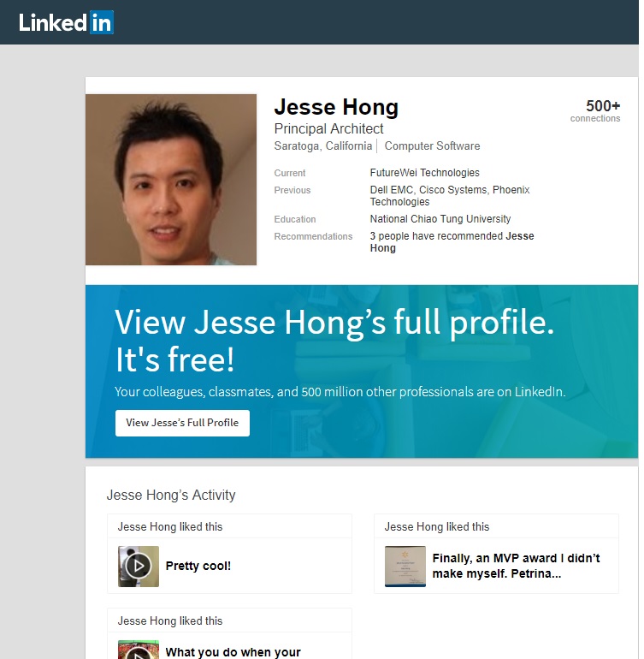The image size is (644, 659).
Task: Click the Current label in profile summary
Action: [290, 173]
